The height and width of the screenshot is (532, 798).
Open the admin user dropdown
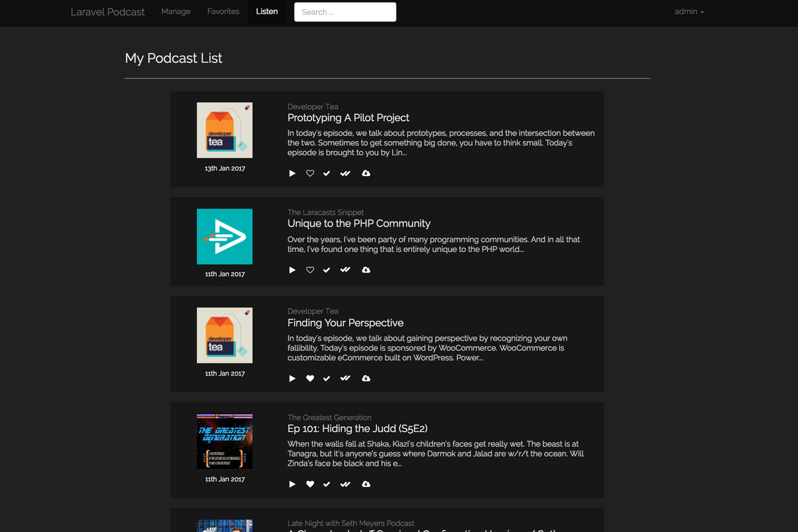pos(689,12)
